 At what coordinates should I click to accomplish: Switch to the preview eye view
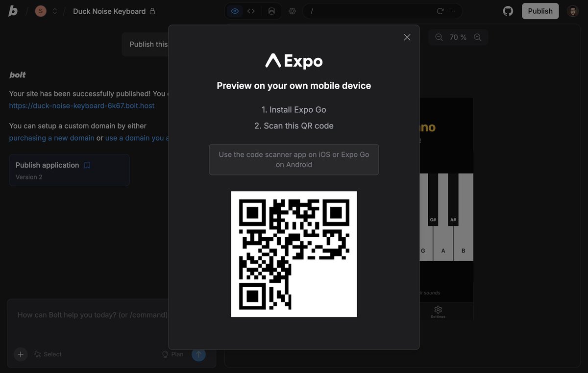coord(235,11)
